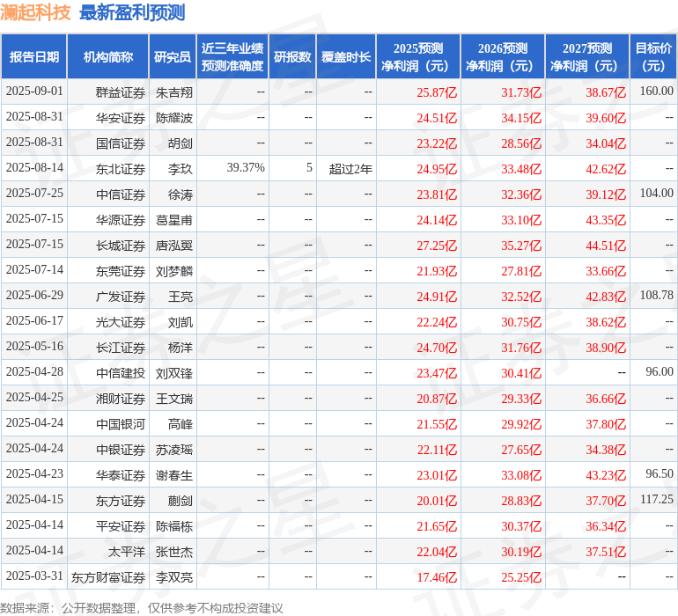Click the 研报数 column header

coord(292,57)
